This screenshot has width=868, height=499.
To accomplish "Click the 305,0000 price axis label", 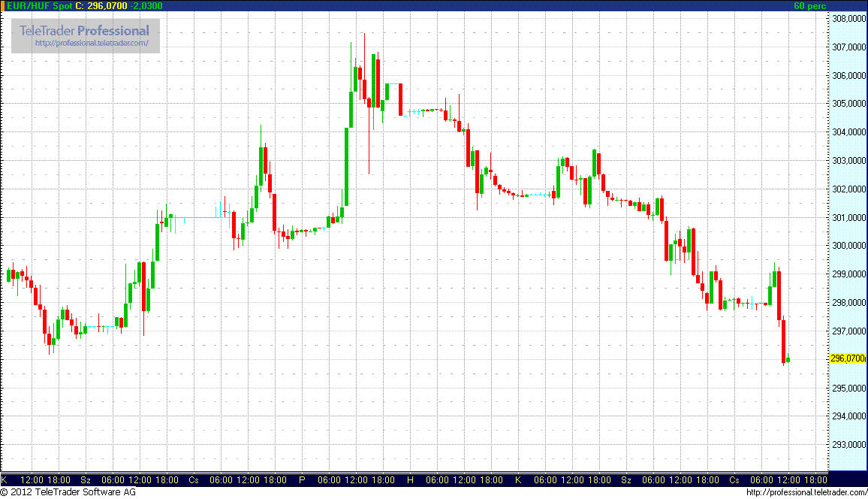I will [x=849, y=104].
